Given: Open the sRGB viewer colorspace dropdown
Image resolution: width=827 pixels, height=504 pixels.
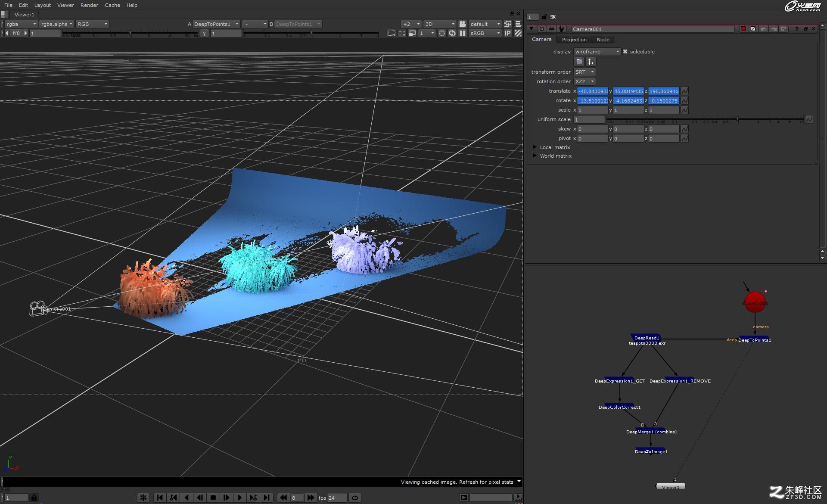Looking at the screenshot, I should [485, 33].
